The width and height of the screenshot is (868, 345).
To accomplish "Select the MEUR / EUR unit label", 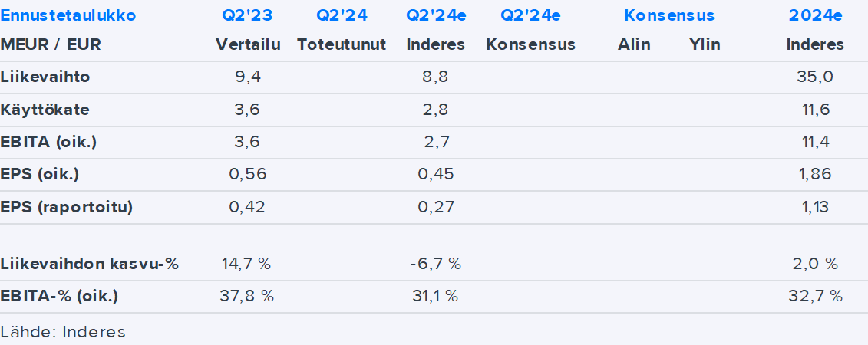I will pyautogui.click(x=51, y=44).
